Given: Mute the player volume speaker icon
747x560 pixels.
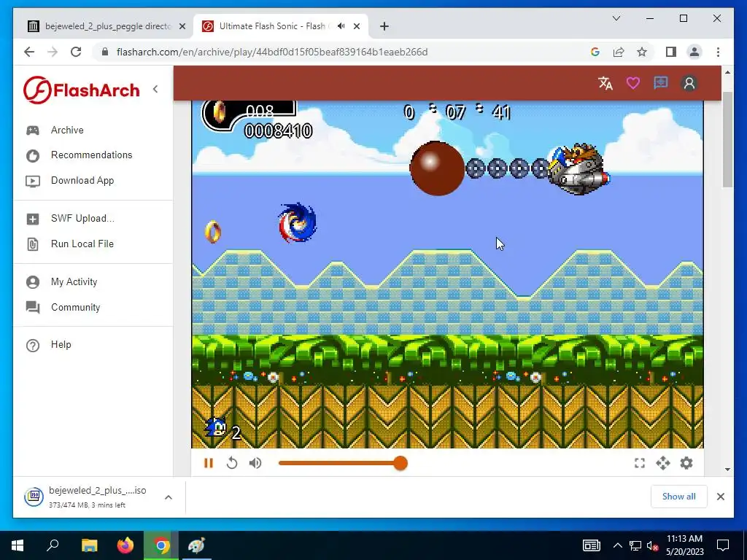Looking at the screenshot, I should 255,463.
